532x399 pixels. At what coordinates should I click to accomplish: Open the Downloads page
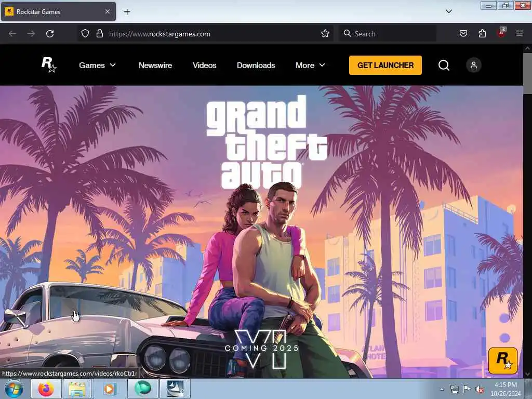pyautogui.click(x=256, y=65)
